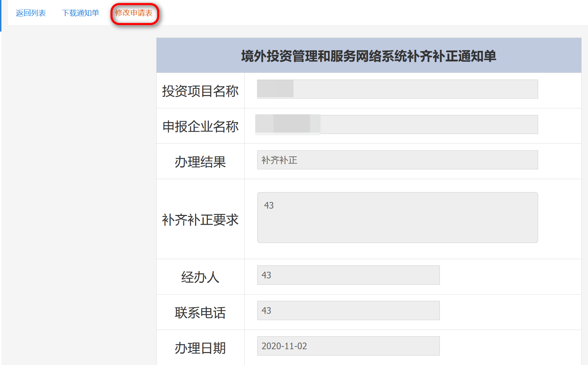Click the 补齐补正要求 row label
Screen dimensions: 588x365
(x=200, y=220)
